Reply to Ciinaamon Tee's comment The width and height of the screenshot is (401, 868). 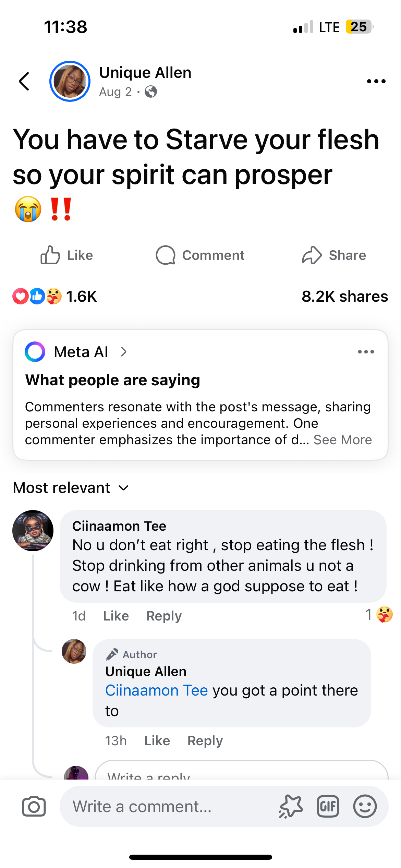tap(164, 616)
